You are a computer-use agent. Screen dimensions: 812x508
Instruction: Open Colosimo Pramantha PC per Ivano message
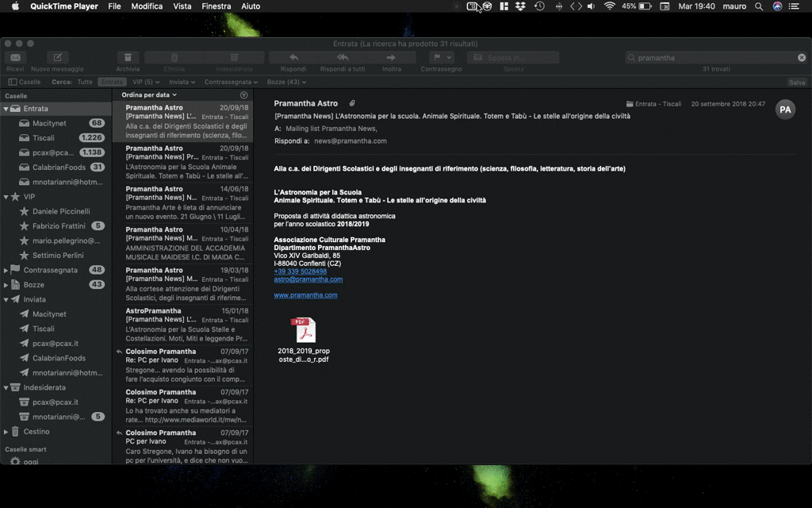point(183,446)
